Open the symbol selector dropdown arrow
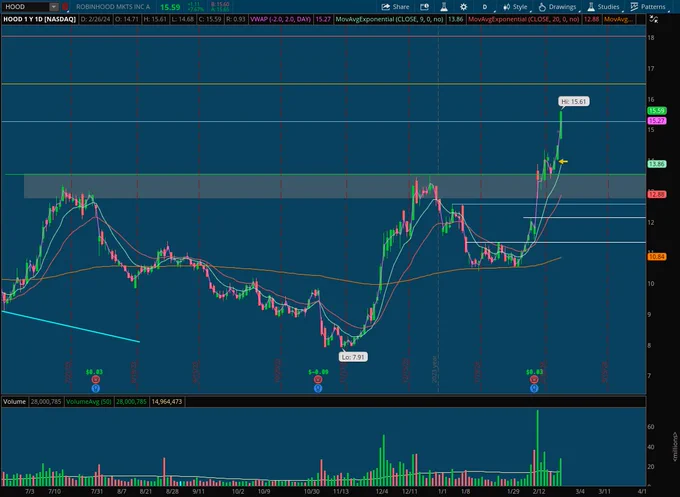The image size is (680, 497). pyautogui.click(x=54, y=7)
